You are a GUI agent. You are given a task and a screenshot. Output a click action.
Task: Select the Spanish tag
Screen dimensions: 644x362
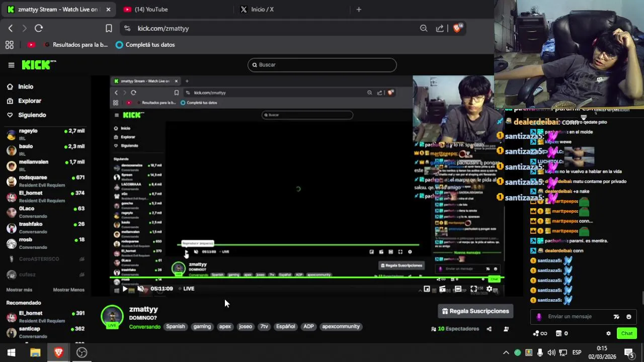point(176,327)
